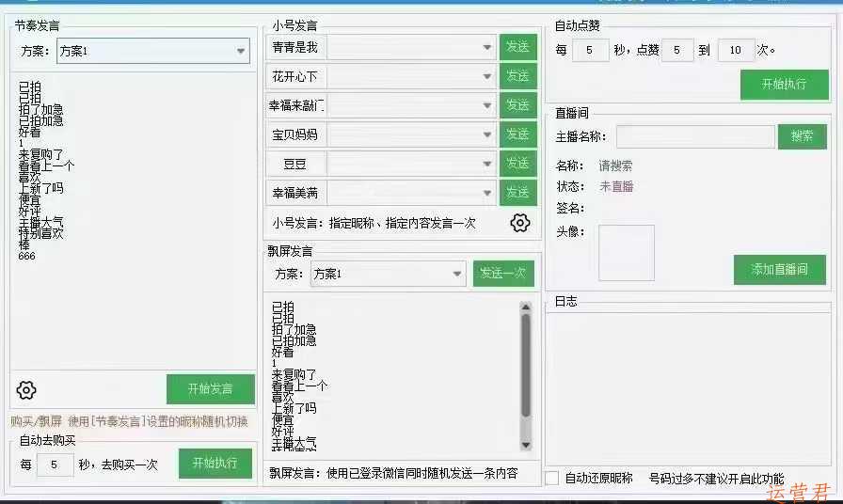This screenshot has width=843, height=504.
Task: Tick the 自动还原昵称 checkbox
Action: pyautogui.click(x=551, y=478)
